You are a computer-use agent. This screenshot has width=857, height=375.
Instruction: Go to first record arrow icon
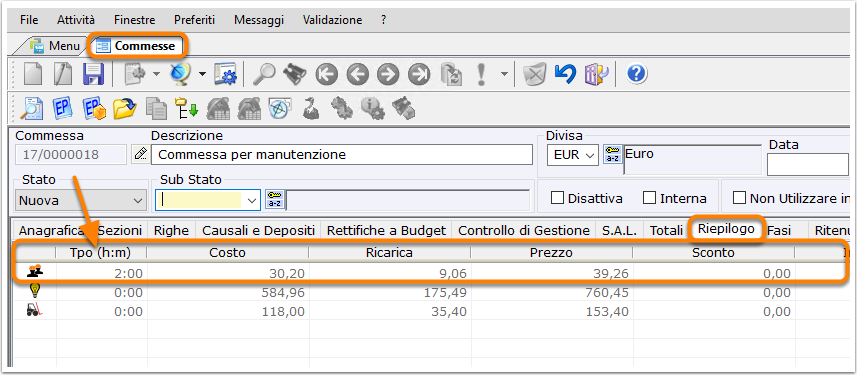[x=326, y=74]
